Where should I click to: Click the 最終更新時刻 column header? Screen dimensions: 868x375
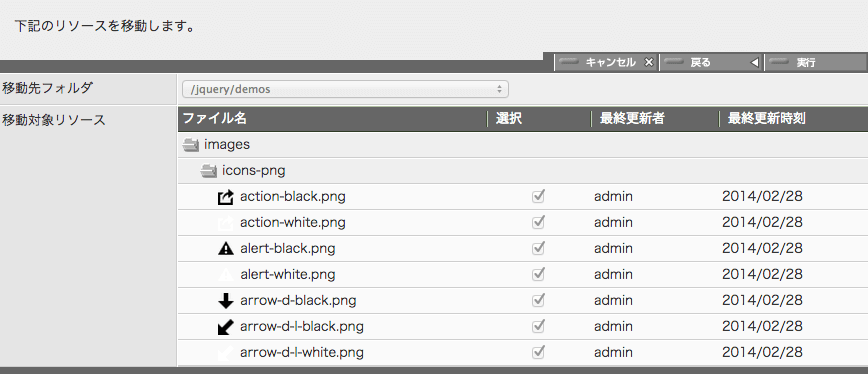click(767, 119)
